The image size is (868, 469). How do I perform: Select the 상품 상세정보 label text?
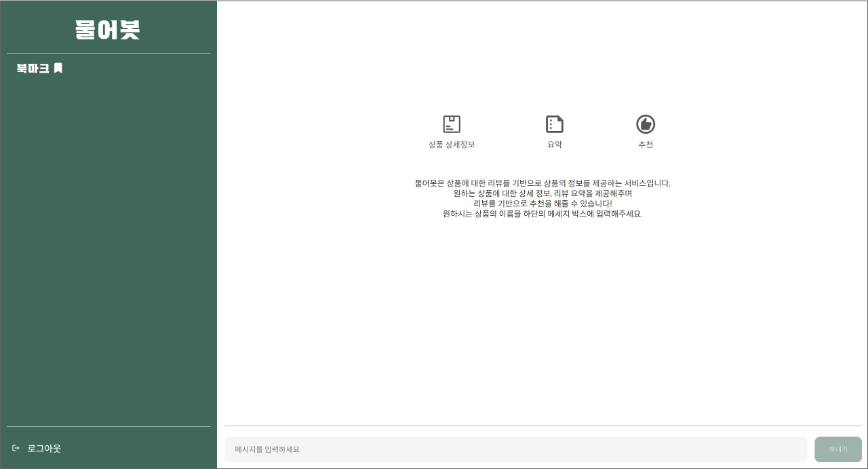(452, 145)
